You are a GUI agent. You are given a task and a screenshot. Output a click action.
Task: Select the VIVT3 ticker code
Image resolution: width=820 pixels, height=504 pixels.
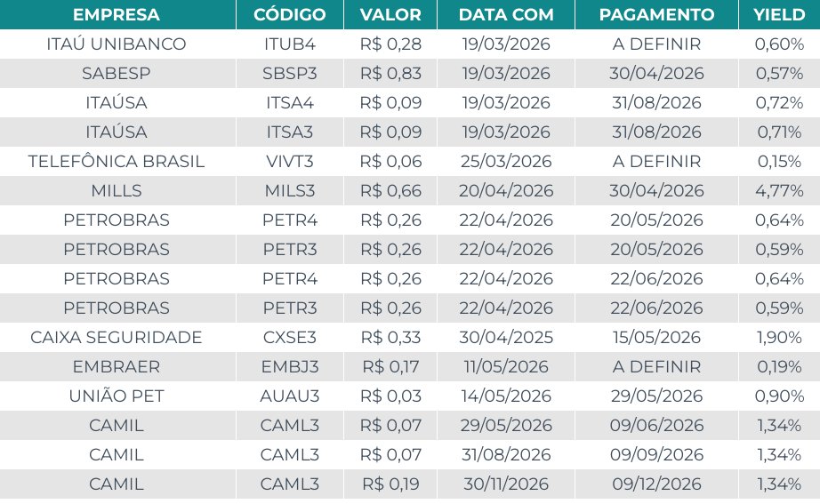289,162
